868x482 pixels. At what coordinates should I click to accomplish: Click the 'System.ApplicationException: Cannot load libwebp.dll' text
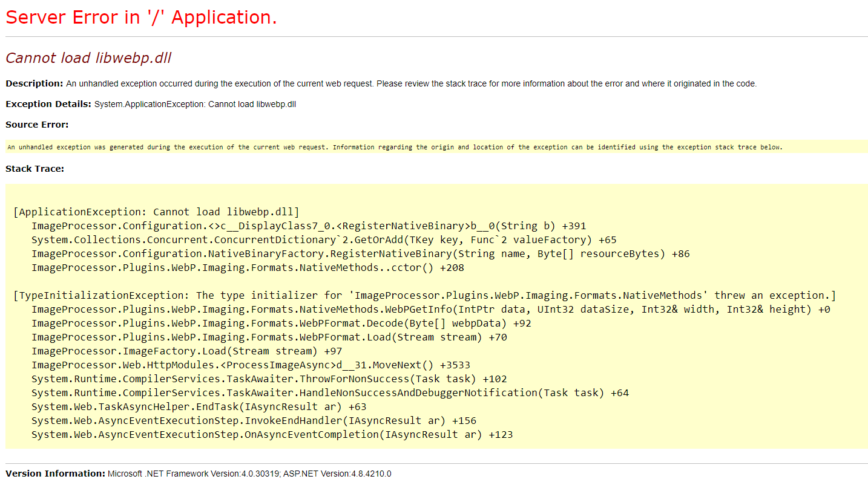tap(195, 104)
